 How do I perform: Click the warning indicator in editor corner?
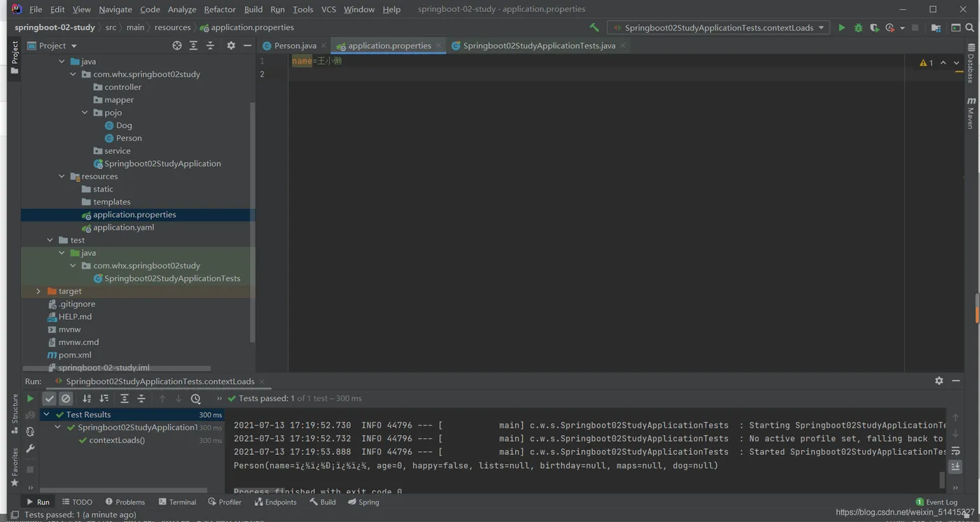pos(926,63)
